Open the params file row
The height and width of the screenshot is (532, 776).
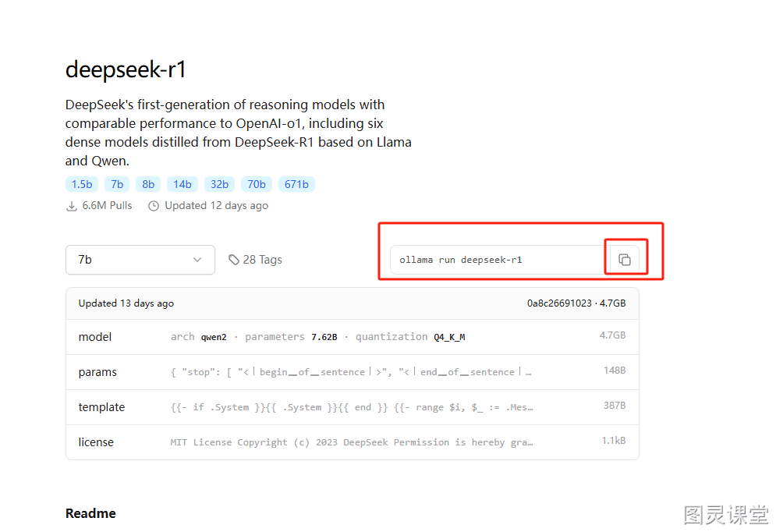pyautogui.click(x=353, y=372)
